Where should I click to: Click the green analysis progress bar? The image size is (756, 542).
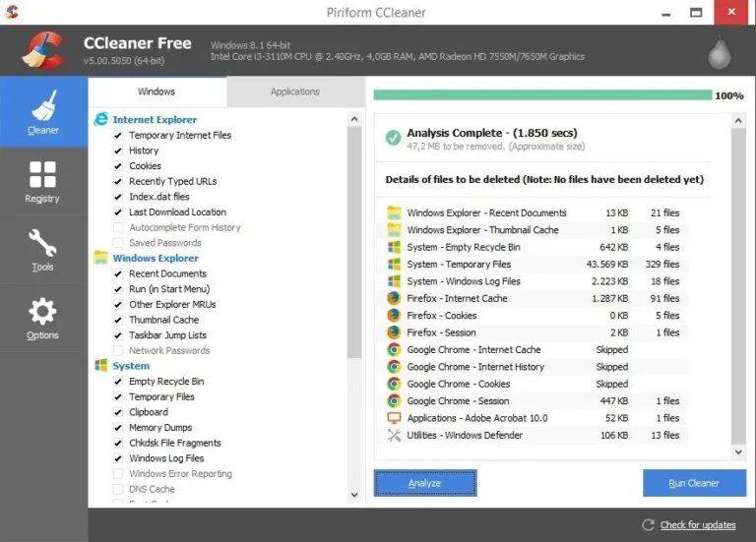click(543, 94)
